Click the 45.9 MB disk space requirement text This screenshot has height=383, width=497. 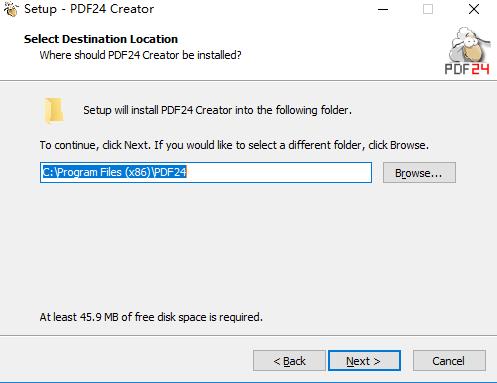click(151, 317)
